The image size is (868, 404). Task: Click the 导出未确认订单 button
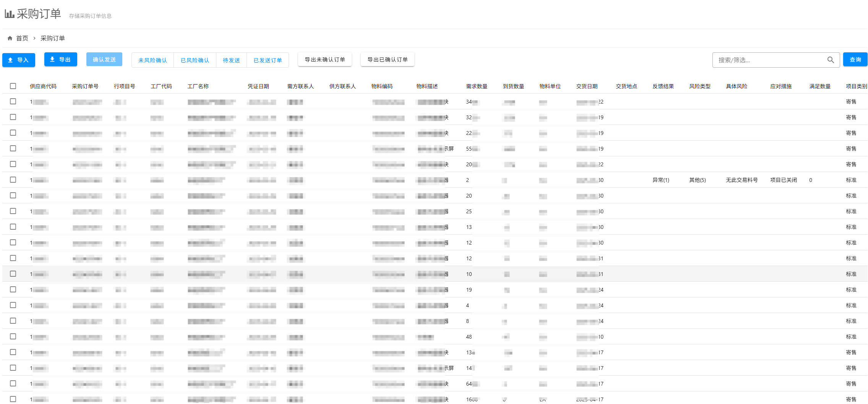click(324, 60)
